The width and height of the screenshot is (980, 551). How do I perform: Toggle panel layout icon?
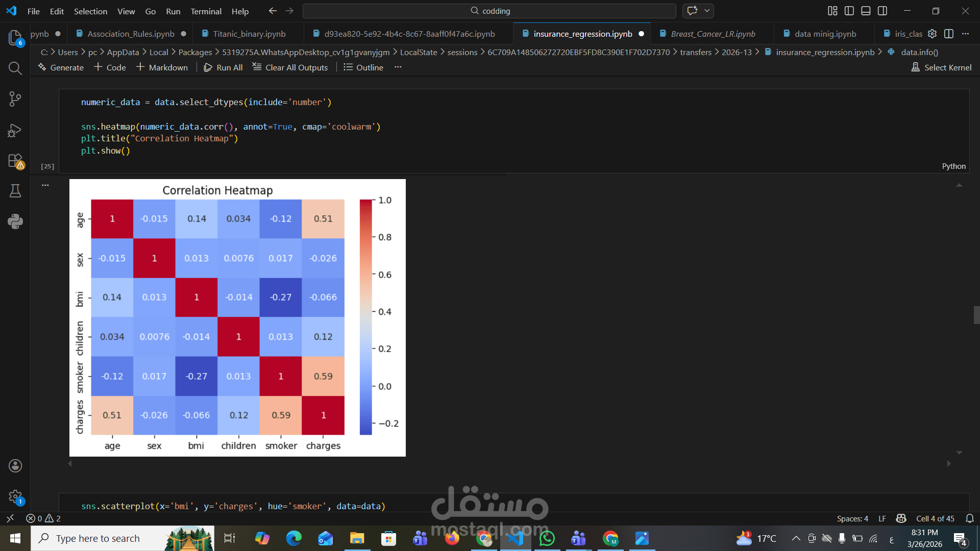point(866,11)
